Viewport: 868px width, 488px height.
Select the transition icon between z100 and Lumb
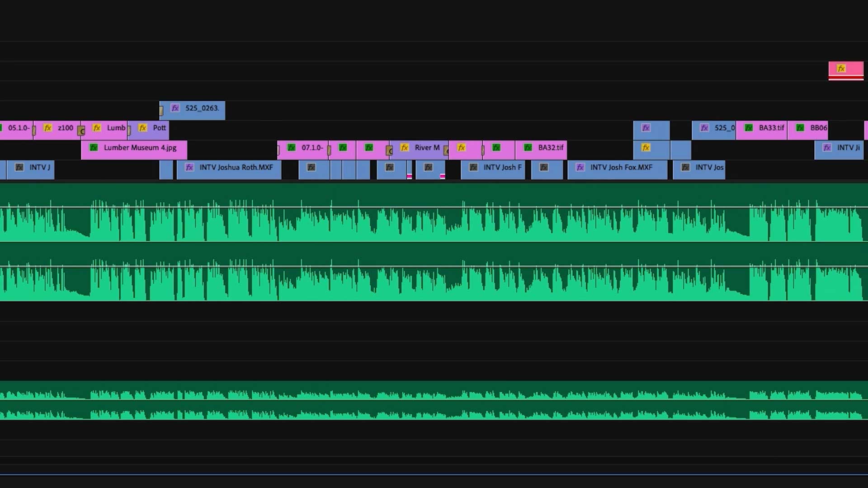tap(81, 131)
